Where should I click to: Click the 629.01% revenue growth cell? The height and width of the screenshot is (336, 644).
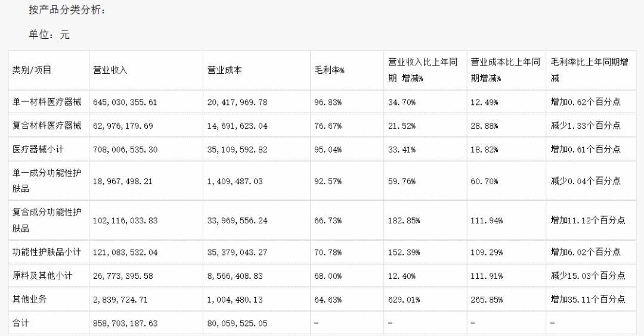[x=404, y=299]
